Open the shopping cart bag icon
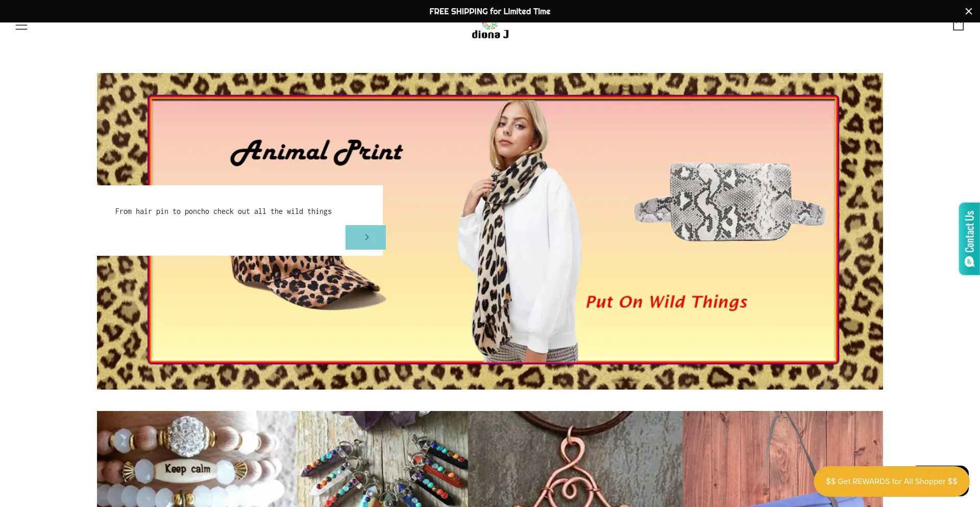The width and height of the screenshot is (980, 507). (958, 26)
